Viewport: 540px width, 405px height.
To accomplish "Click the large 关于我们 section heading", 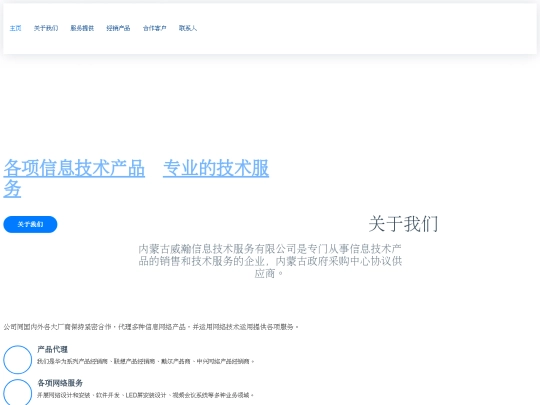I will click(x=403, y=224).
